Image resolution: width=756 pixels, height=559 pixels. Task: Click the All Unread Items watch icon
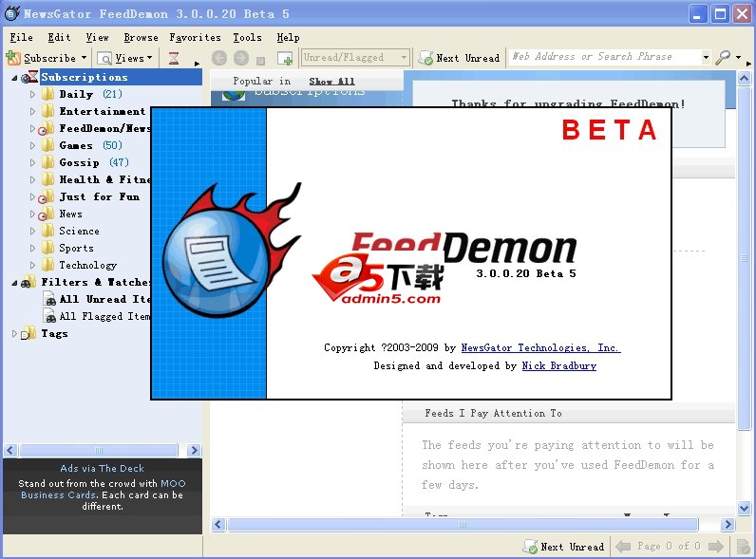point(50,299)
